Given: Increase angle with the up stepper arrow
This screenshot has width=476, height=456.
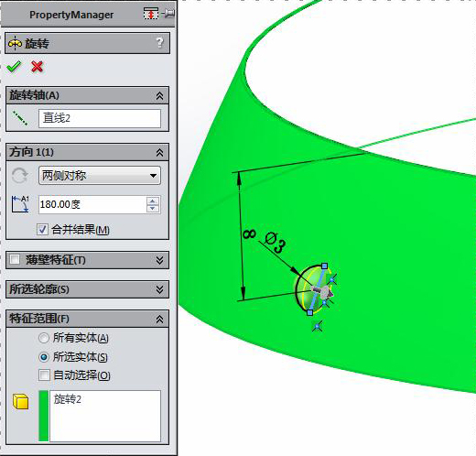Looking at the screenshot, I should (x=153, y=201).
